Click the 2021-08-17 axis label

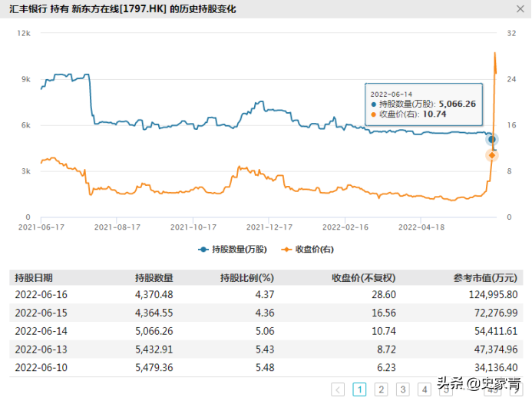click(117, 227)
